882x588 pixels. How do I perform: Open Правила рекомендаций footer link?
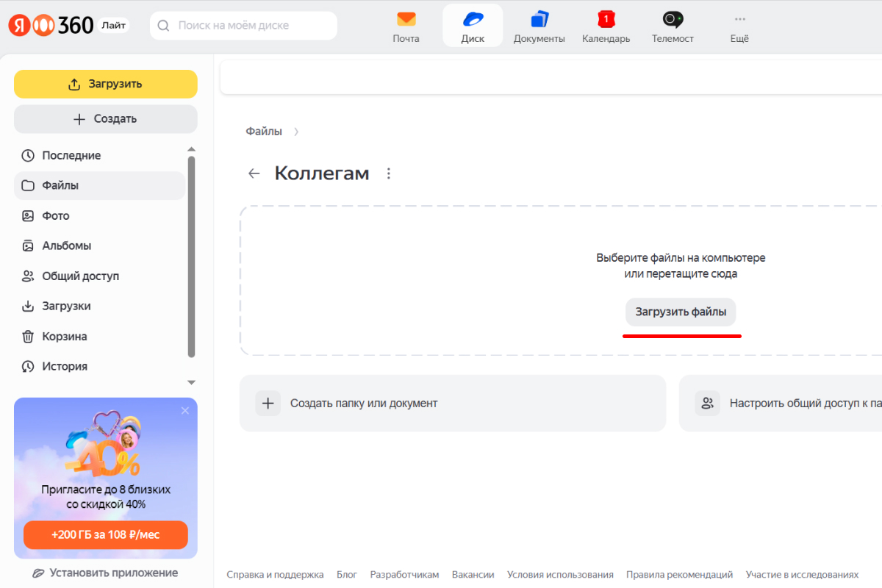click(x=680, y=575)
